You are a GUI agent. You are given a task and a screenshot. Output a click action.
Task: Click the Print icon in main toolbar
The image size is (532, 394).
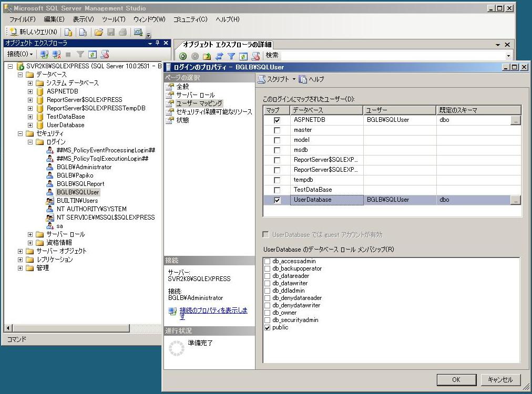[x=123, y=32]
